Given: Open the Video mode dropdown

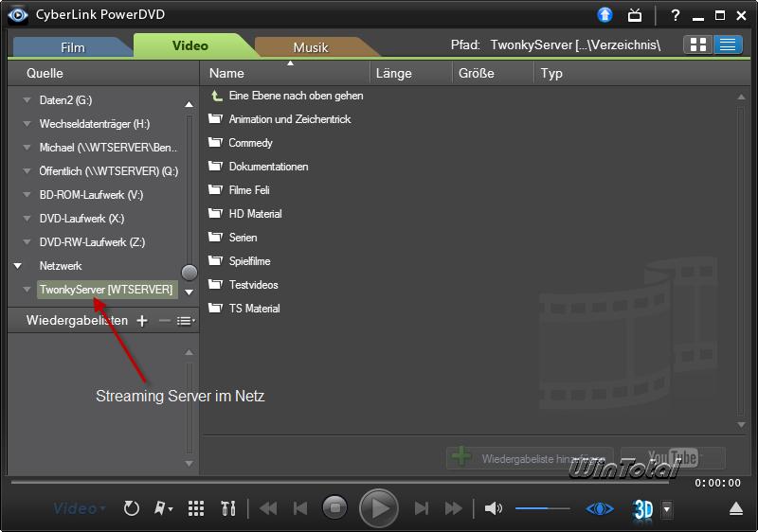Looking at the screenshot, I should [x=80, y=508].
